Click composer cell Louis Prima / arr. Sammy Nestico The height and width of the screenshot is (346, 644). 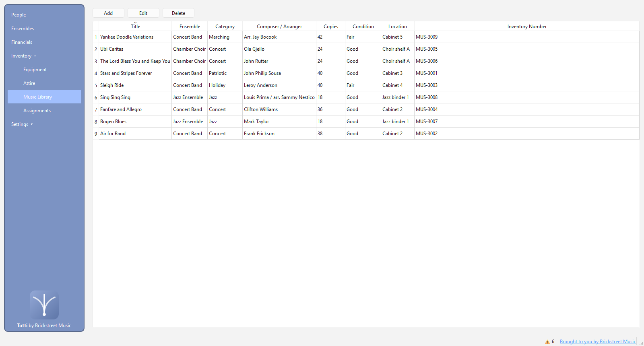tap(279, 97)
